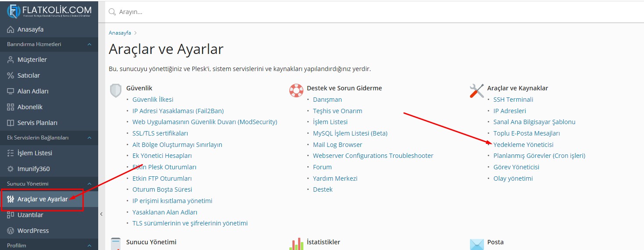Click the Güvenlik shield icon
Image resolution: width=644 pixels, height=250 pixels.
115,91
